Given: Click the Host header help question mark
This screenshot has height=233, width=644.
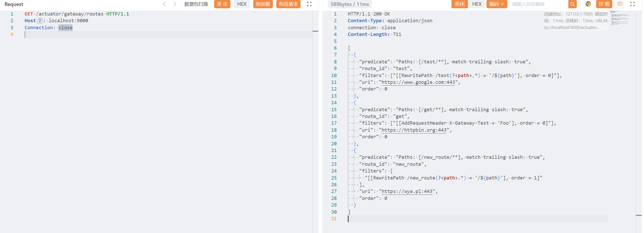Looking at the screenshot, I should (x=40, y=21).
